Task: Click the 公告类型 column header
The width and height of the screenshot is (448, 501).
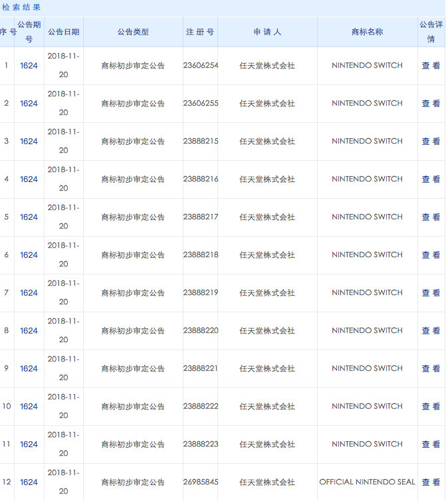Action: point(133,32)
